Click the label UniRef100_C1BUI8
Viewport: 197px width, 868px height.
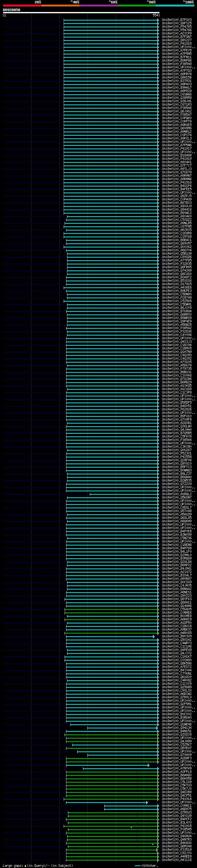coord(176,626)
